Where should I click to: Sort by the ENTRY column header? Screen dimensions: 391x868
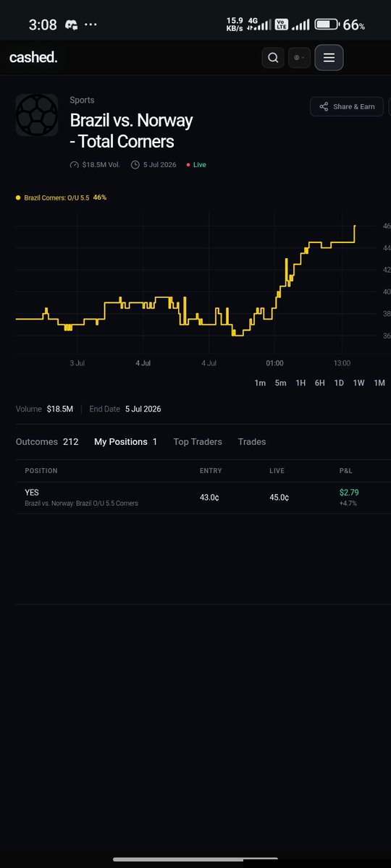coord(211,471)
